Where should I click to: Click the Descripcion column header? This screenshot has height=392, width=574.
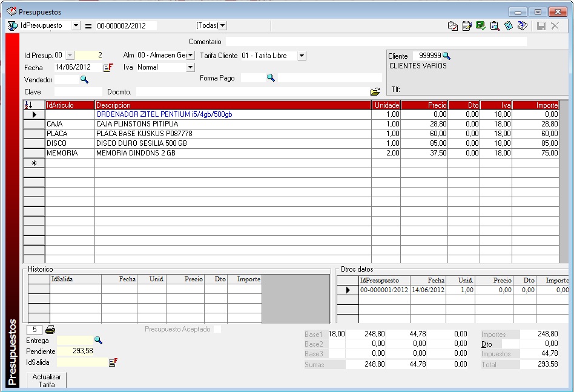(233, 105)
